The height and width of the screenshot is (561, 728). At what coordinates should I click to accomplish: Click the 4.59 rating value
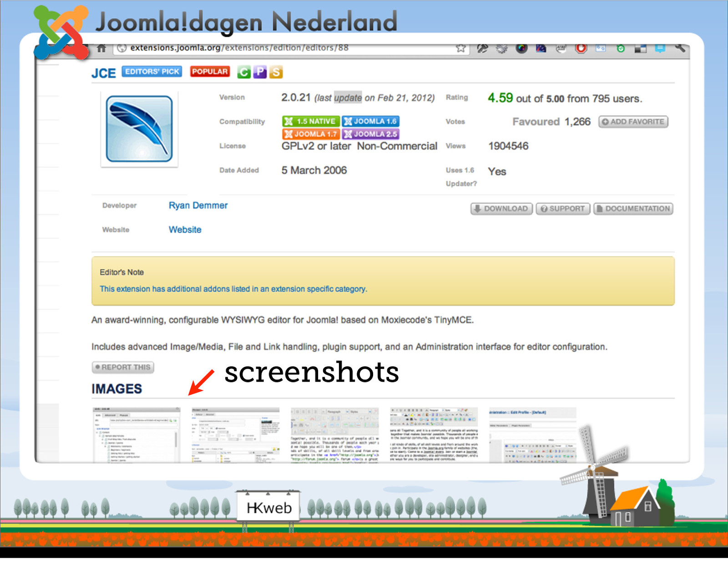[x=500, y=98]
